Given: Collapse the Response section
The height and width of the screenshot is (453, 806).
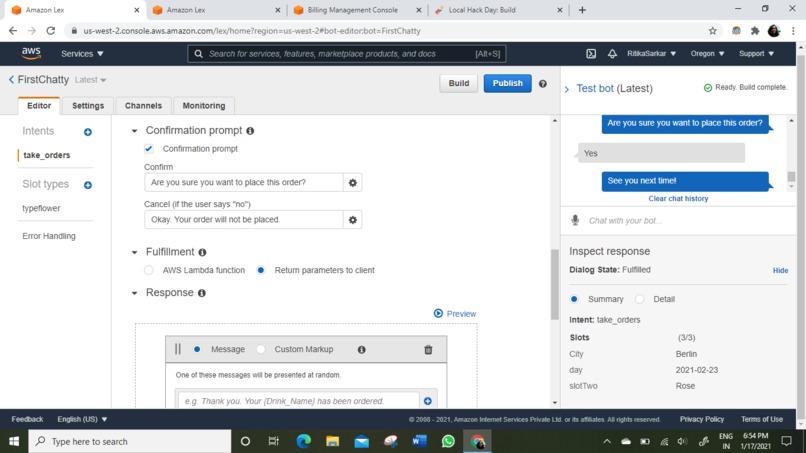Looking at the screenshot, I should tap(135, 293).
